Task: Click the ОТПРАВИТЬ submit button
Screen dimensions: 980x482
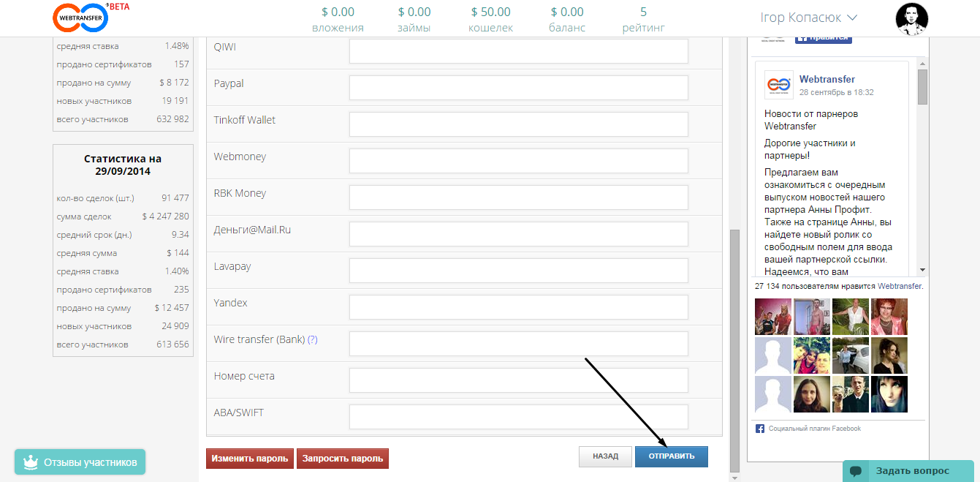Action: [x=671, y=456]
